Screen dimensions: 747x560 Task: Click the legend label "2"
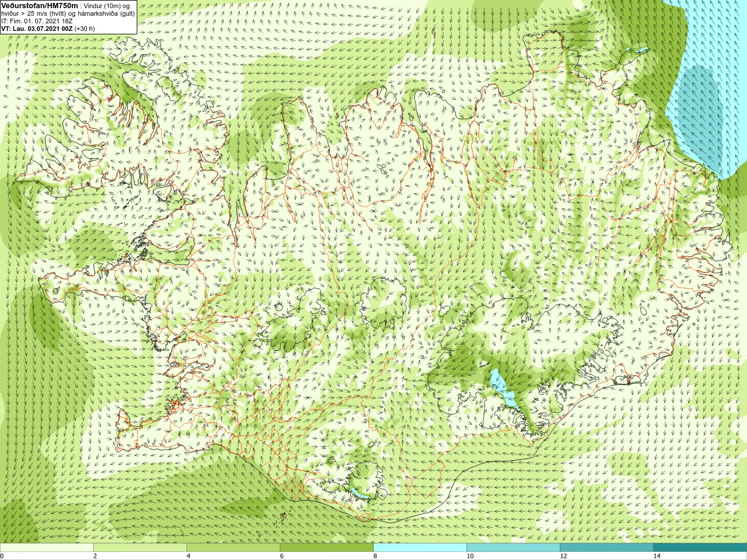coord(95,556)
